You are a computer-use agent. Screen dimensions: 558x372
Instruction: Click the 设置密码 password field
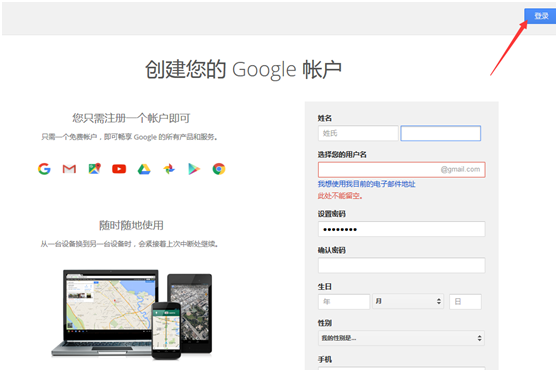click(401, 229)
